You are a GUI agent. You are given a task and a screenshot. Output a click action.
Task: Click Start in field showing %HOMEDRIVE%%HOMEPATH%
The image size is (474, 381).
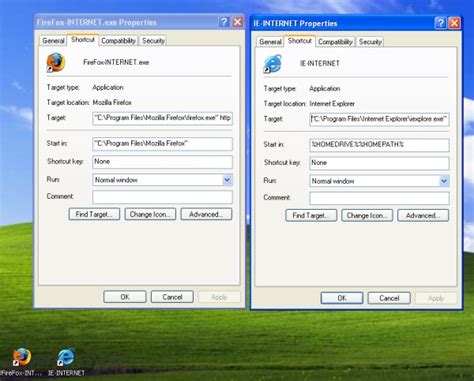pos(379,145)
